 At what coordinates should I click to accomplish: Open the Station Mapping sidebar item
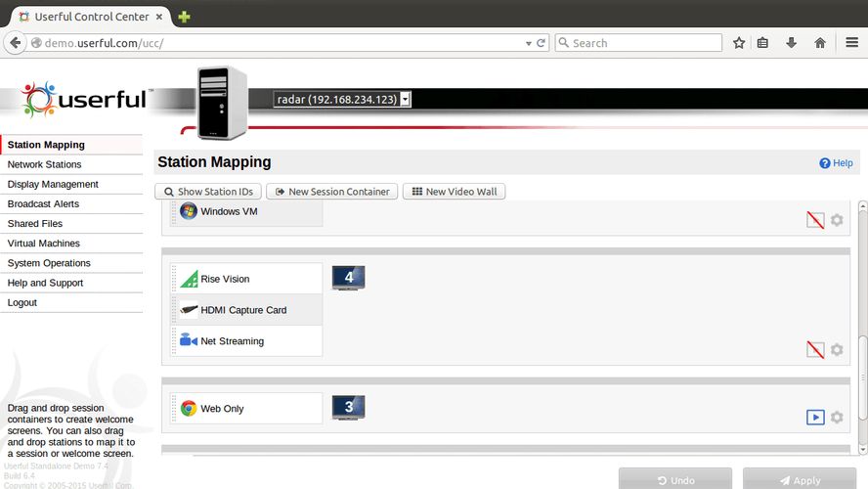click(x=72, y=145)
